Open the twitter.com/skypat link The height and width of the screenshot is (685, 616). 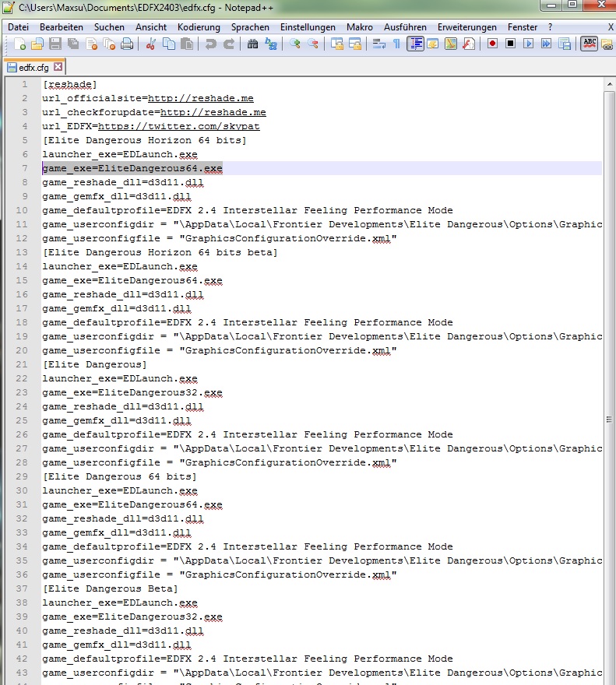[179, 126]
